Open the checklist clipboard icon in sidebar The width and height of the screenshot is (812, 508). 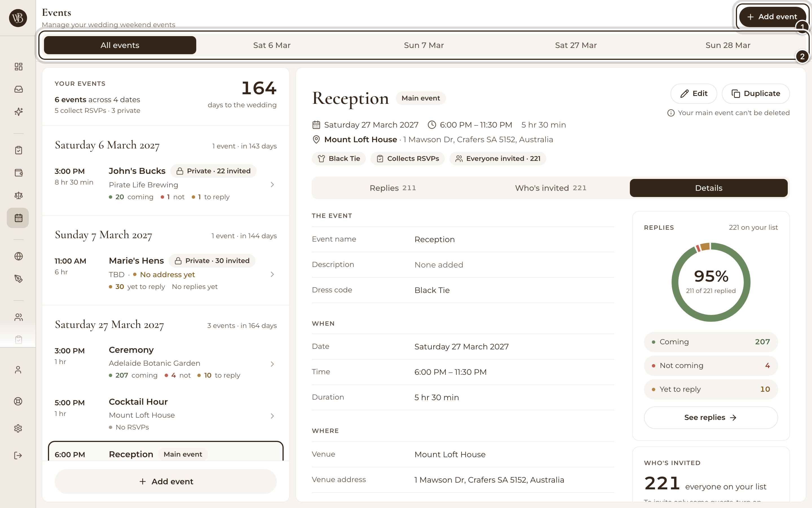pyautogui.click(x=18, y=150)
